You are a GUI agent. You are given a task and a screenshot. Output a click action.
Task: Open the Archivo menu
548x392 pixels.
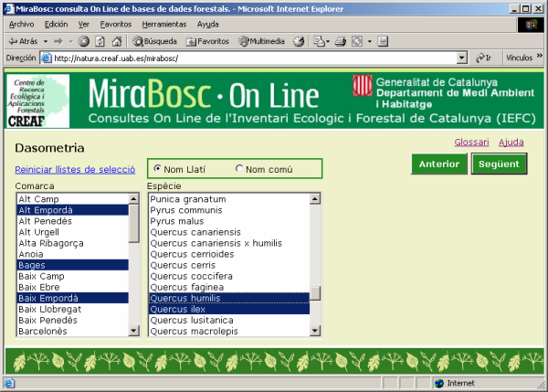point(22,25)
